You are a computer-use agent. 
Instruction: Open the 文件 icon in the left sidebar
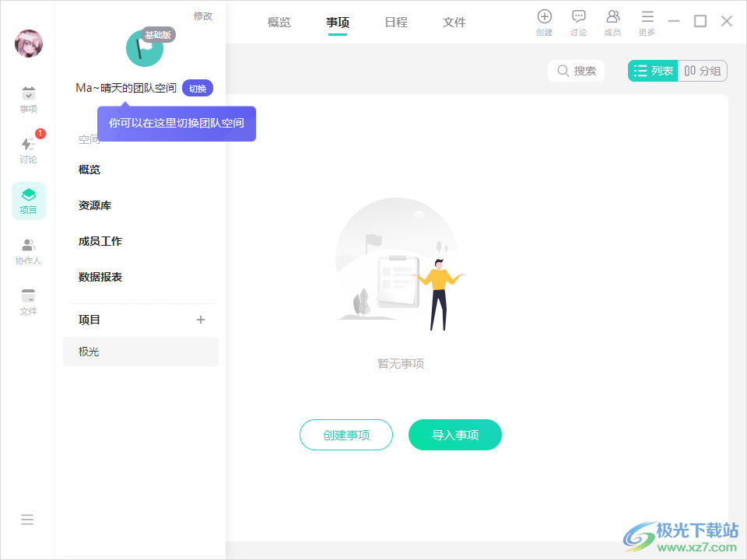point(28,301)
